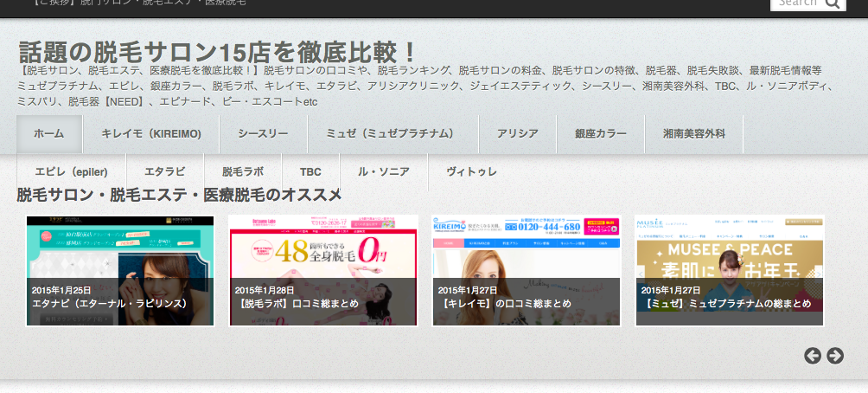Open the ル・ソニア menu item
Screen dimensions: 868x393
(384, 172)
